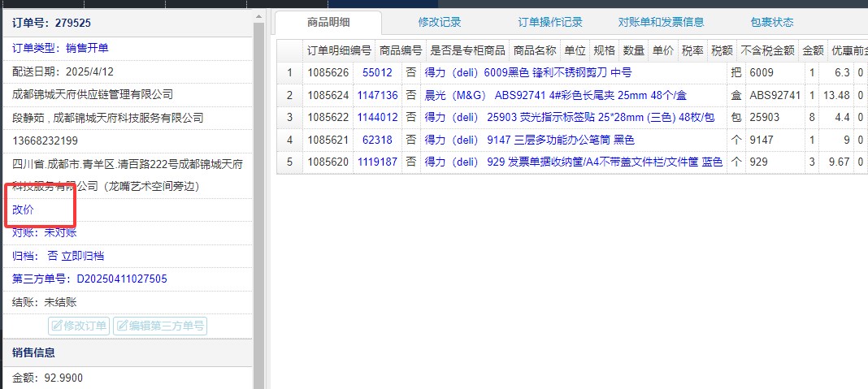Click unit cell 把 in scissors row

click(736, 72)
